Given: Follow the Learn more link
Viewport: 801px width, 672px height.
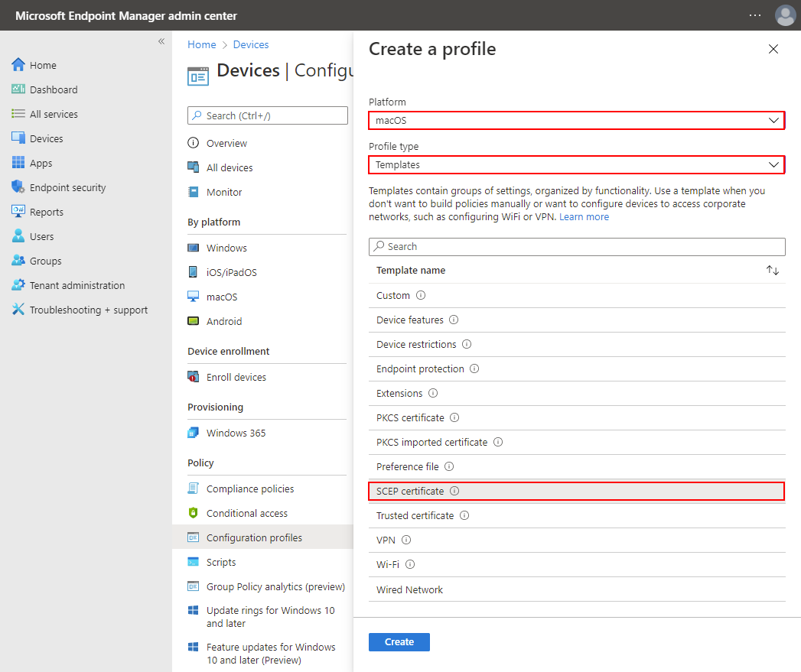Looking at the screenshot, I should (x=584, y=217).
